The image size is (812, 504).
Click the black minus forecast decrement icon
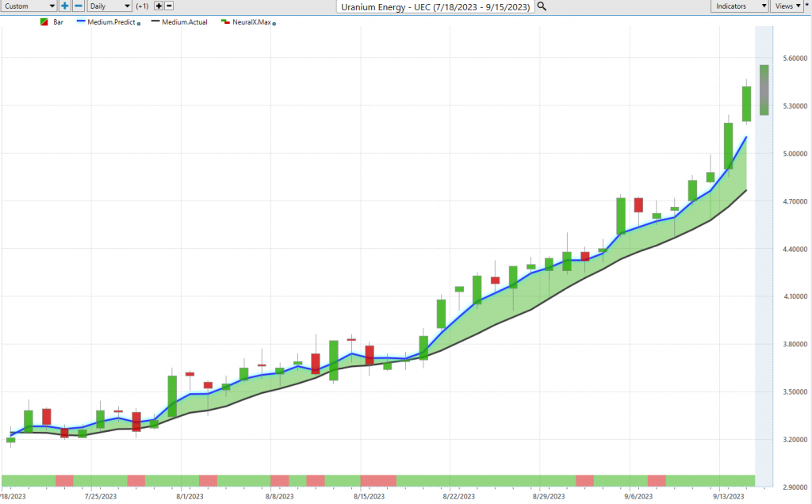click(169, 6)
